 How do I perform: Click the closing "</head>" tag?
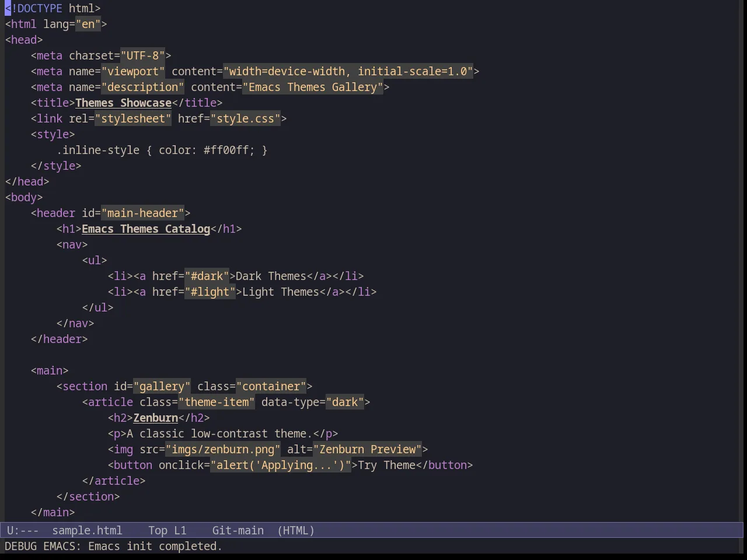coord(27,181)
